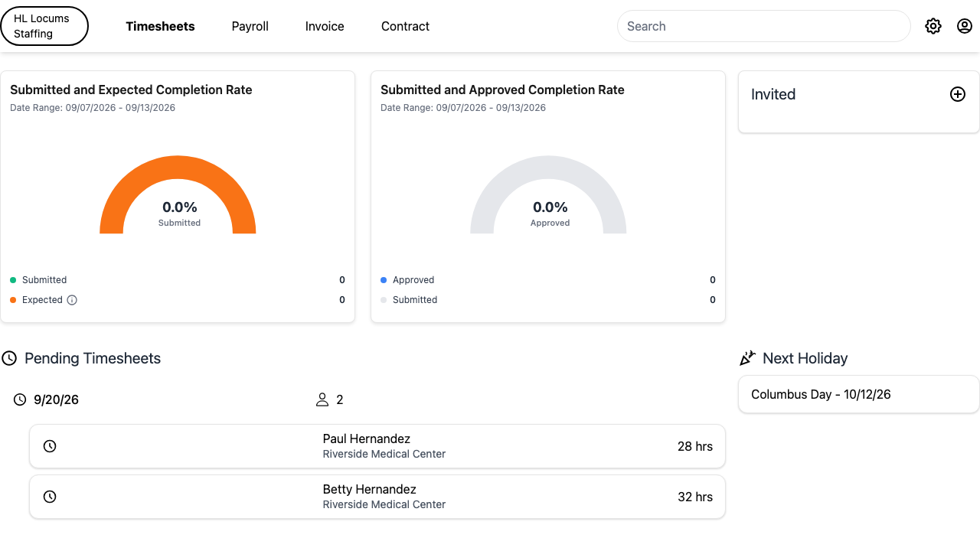Click the orange Submitted gauge arc
980x551 pixels.
(x=178, y=166)
